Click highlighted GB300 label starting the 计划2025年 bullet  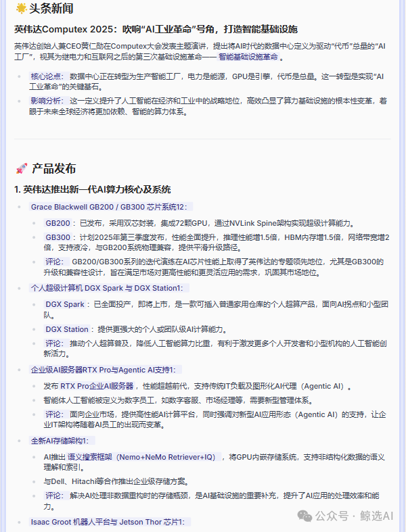[58, 237]
